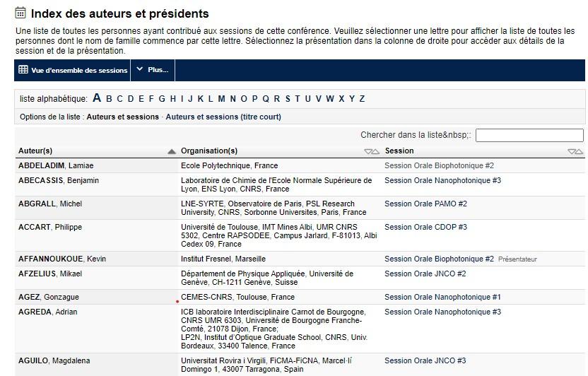This screenshot has height=376, width=588.
Task: Sort the Session column using its arrows
Action: 575,151
